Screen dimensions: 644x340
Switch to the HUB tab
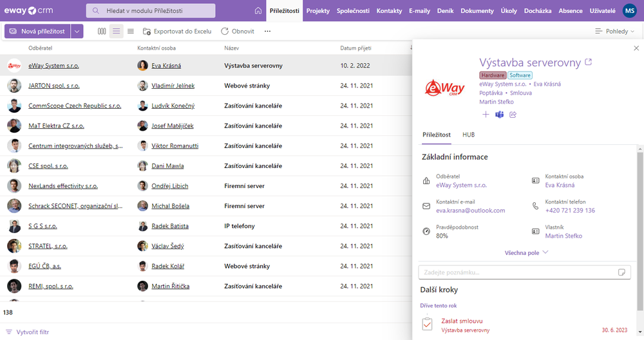click(x=469, y=135)
